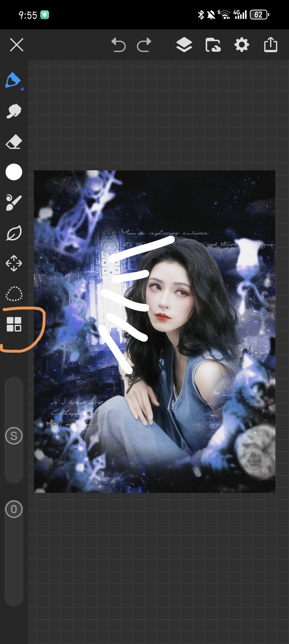Close the canvas with the X
The height and width of the screenshot is (644, 289).
[17, 45]
